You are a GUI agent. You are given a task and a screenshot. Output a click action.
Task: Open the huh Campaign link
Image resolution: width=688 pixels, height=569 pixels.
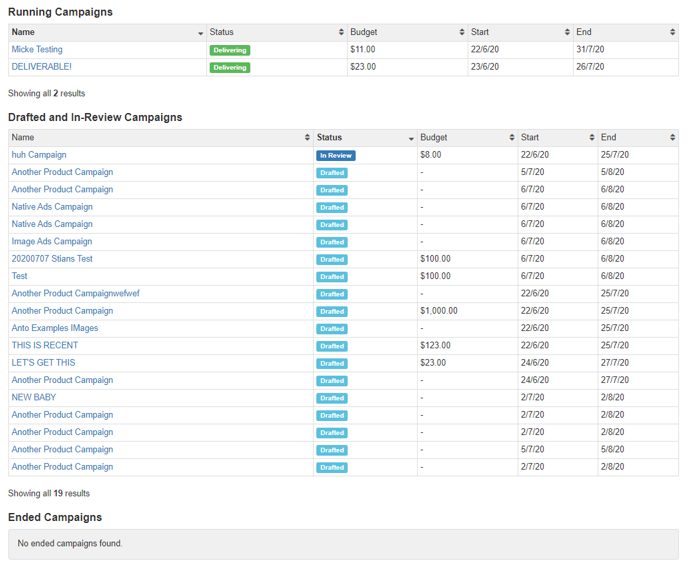39,155
